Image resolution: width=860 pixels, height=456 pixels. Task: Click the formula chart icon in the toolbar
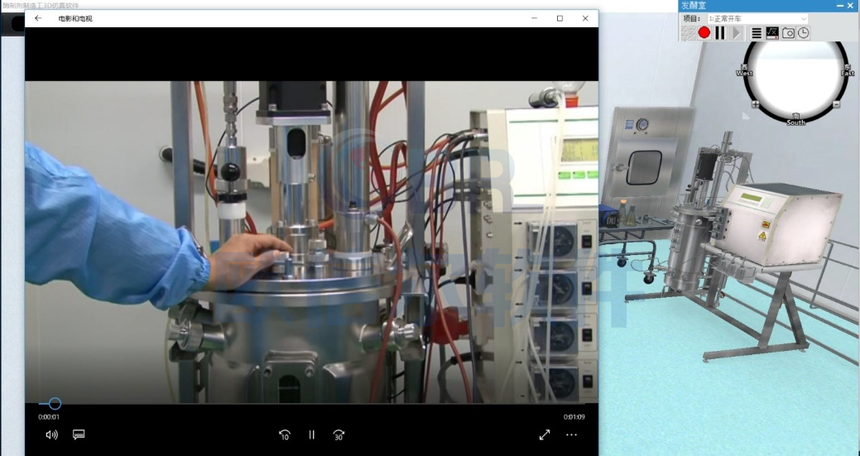point(772,33)
